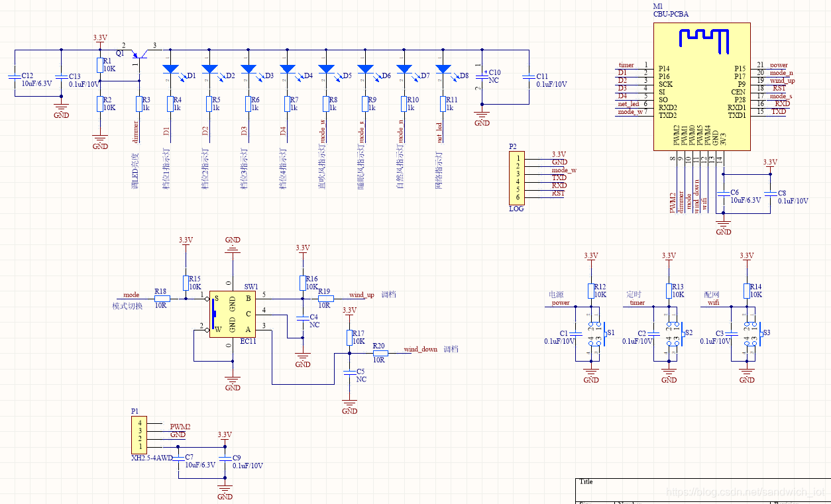The height and width of the screenshot is (504, 831).
Task: Select the Q1 transistor symbol
Action: [x=139, y=55]
